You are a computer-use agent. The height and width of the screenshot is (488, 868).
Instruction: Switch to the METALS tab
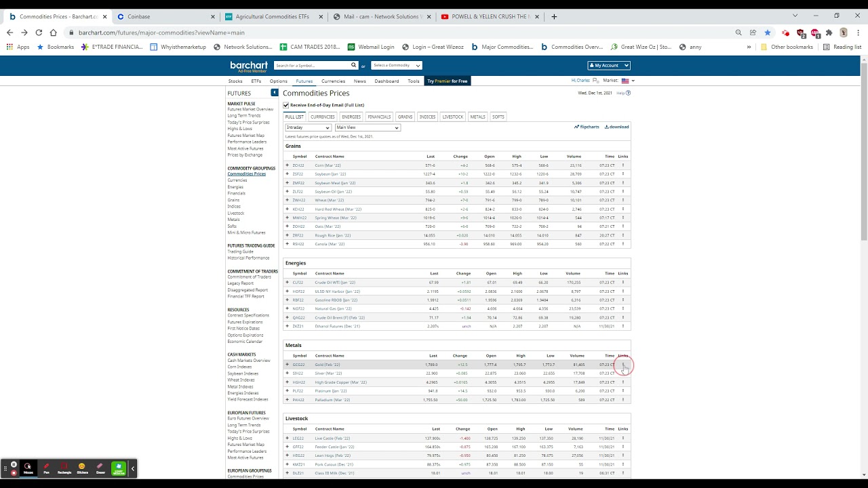coord(478,117)
